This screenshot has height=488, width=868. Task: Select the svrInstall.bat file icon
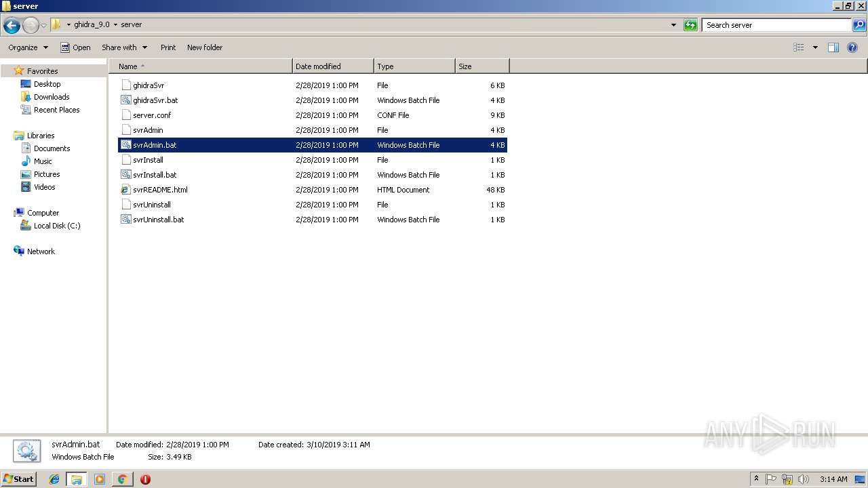coord(125,175)
